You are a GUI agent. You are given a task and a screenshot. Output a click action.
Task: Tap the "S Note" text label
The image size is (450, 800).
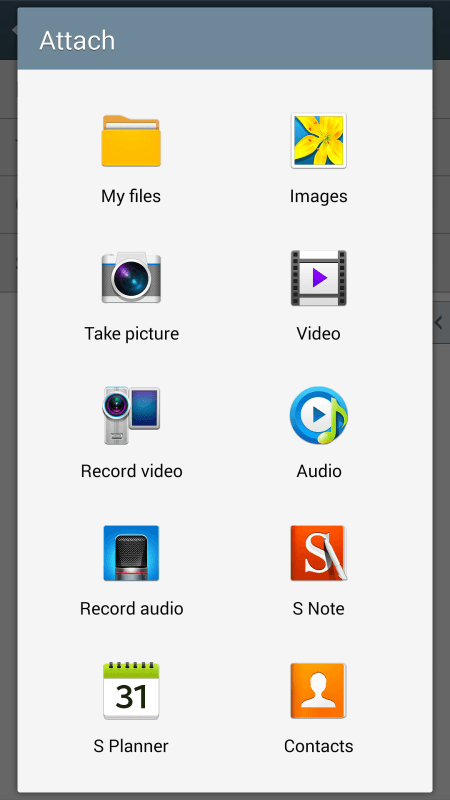[318, 608]
